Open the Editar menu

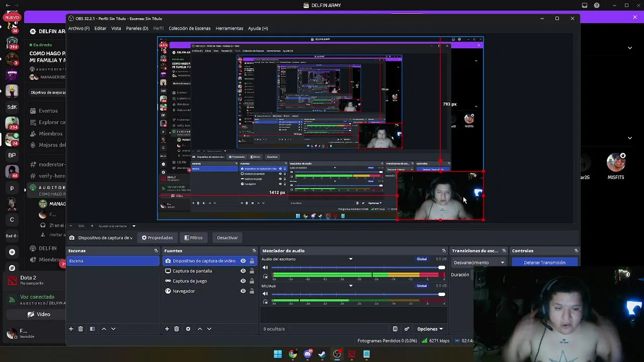coord(100,28)
